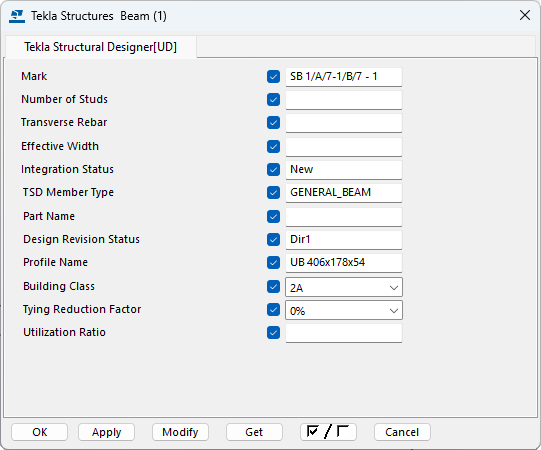This screenshot has height=450, width=541.
Task: Focus the Number of Studs input field
Action: tap(344, 100)
